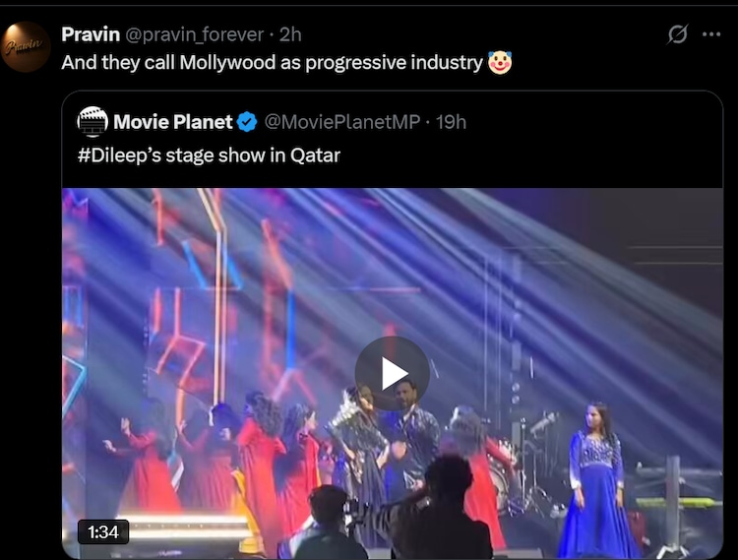The height and width of the screenshot is (560, 738).
Task: Click Pravin's profile avatar
Action: click(26, 47)
